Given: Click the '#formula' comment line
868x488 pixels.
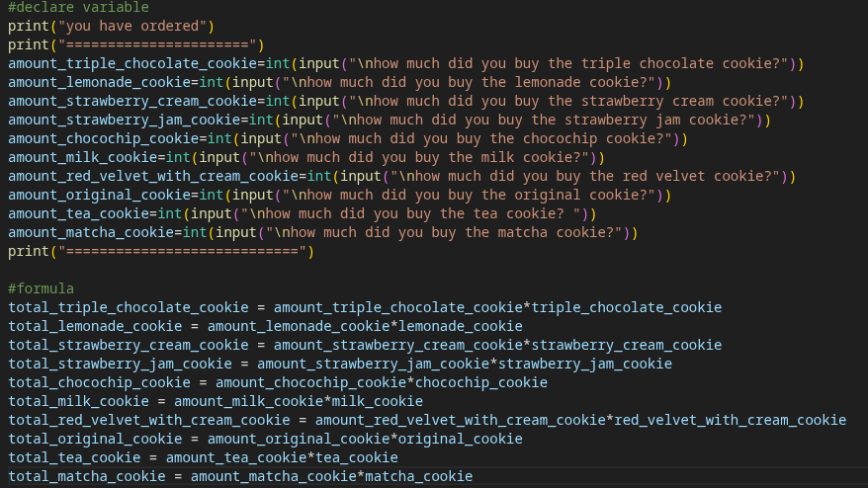Looking at the screenshot, I should point(41,288).
